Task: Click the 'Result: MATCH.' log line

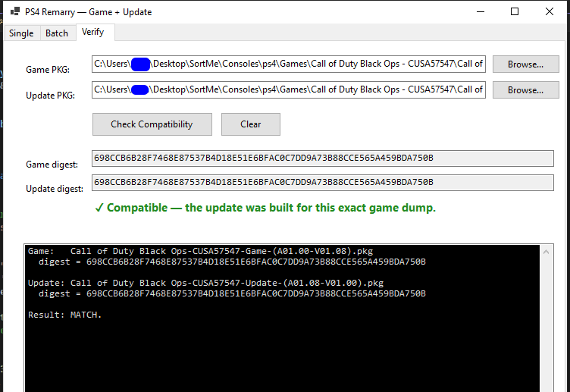Action: pos(64,315)
